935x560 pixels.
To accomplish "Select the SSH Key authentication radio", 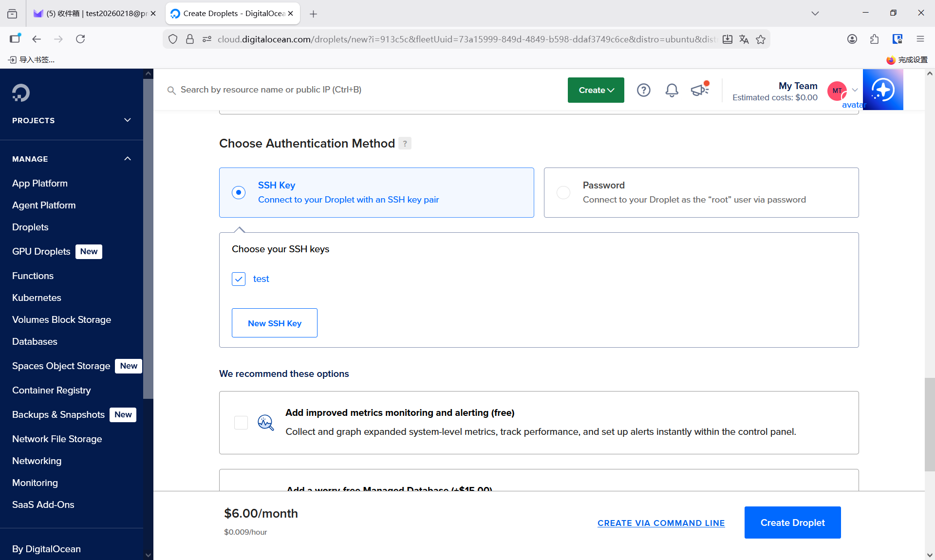I will coord(239,192).
